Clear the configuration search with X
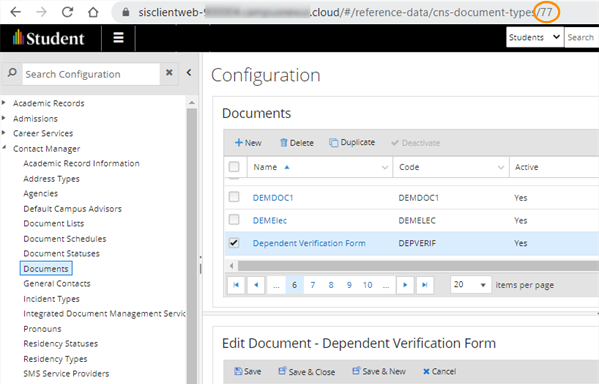The height and width of the screenshot is (384, 599). 169,72
